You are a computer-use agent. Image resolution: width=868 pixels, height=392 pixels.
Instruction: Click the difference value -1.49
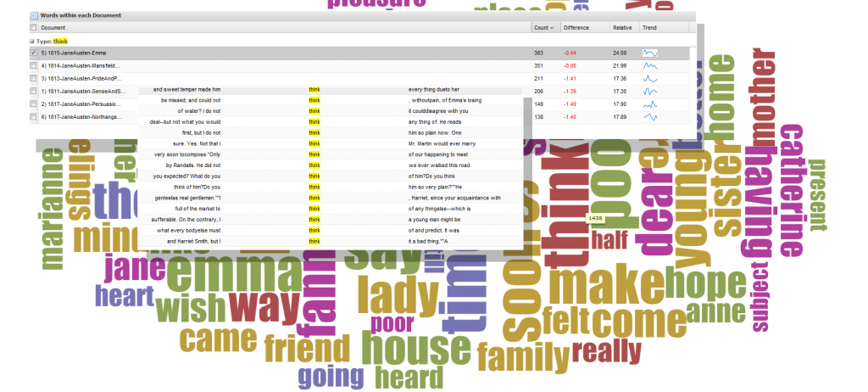point(570,104)
